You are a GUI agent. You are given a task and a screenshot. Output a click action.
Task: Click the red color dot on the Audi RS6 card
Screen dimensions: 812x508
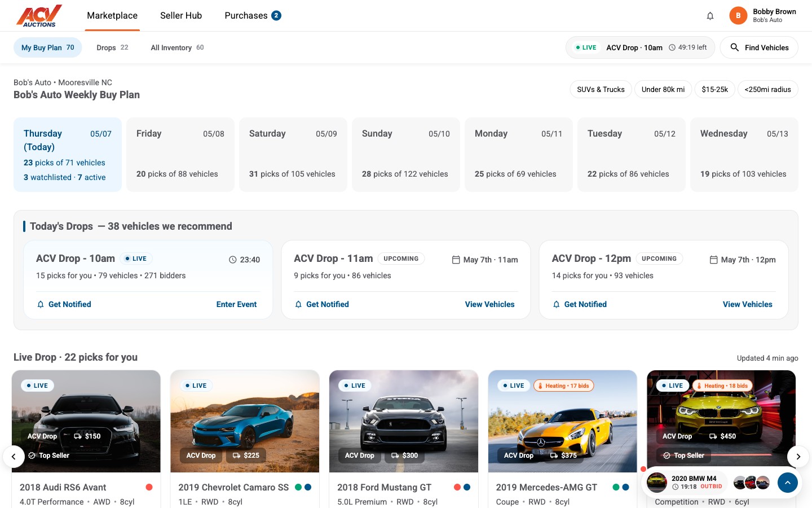pos(149,487)
